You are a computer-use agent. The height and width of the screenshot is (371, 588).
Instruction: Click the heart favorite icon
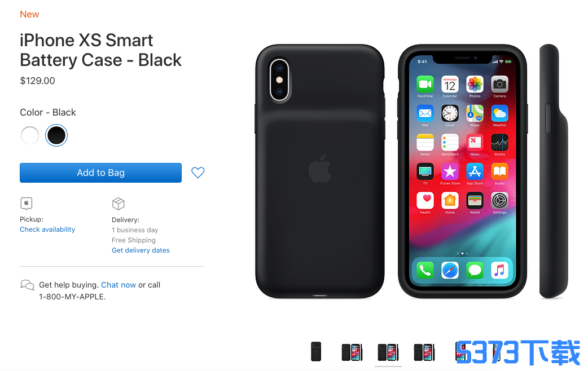click(198, 173)
